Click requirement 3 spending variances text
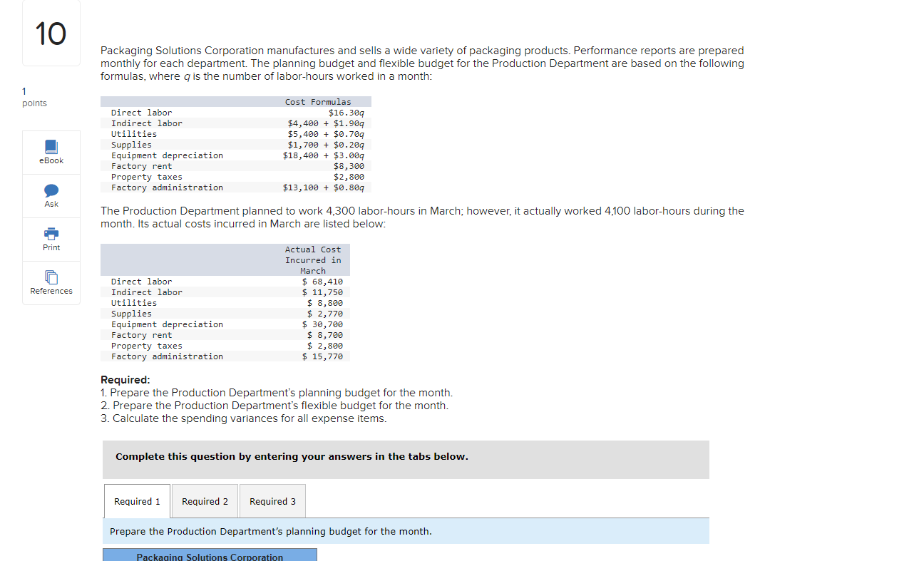Image resolution: width=924 pixels, height=561 pixels. click(244, 418)
